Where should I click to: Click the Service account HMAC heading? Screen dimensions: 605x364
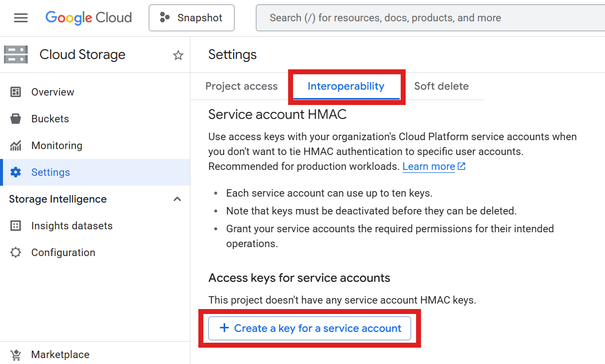point(277,114)
